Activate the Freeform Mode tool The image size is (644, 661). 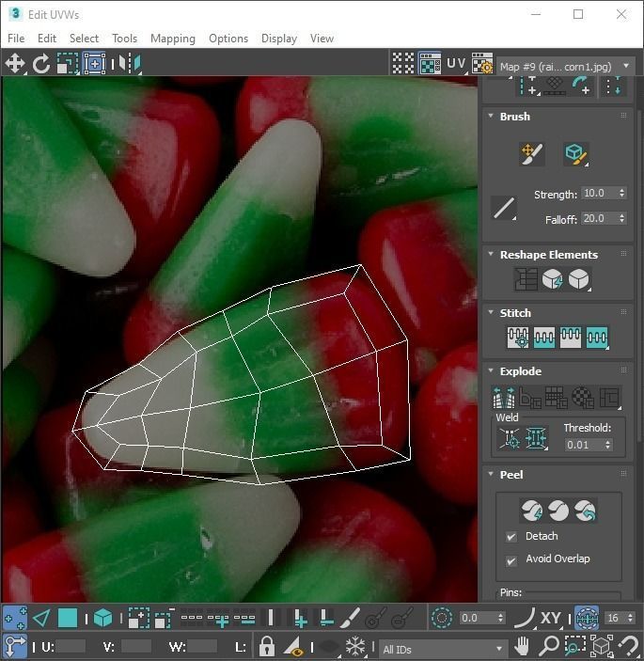click(94, 64)
